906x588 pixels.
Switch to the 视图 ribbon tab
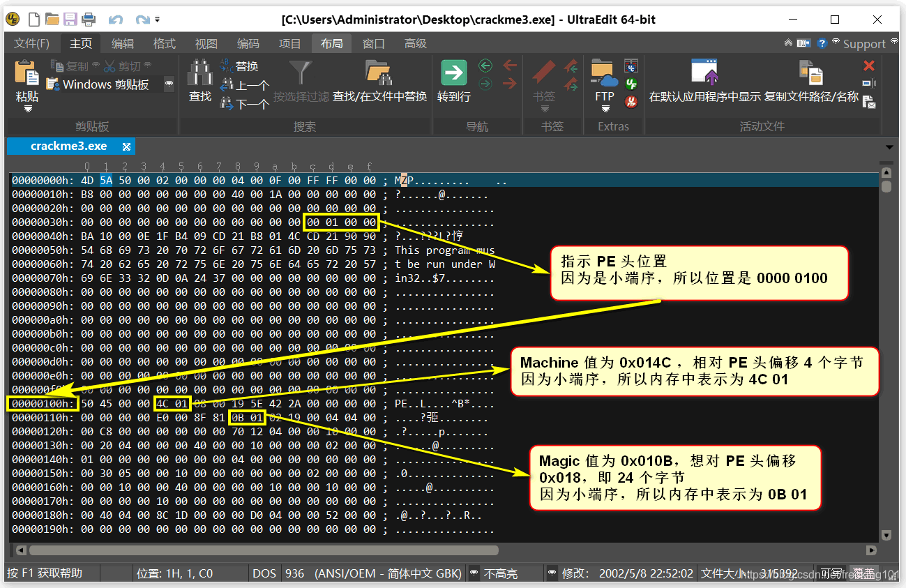click(x=206, y=43)
